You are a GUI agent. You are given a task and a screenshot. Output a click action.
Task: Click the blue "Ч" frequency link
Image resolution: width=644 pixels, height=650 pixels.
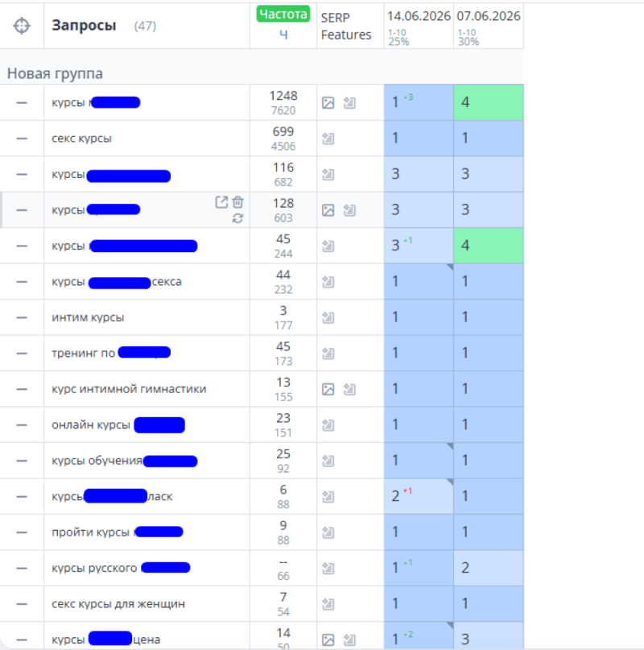(283, 35)
